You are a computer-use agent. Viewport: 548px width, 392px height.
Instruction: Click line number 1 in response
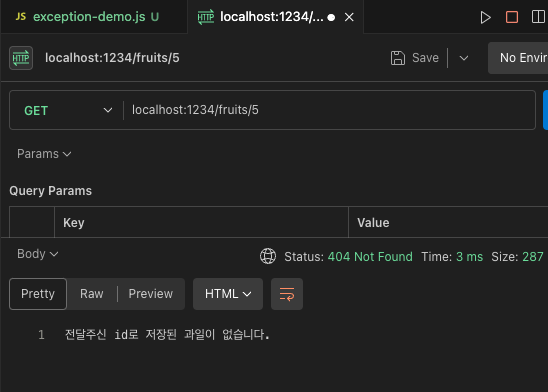(41, 335)
